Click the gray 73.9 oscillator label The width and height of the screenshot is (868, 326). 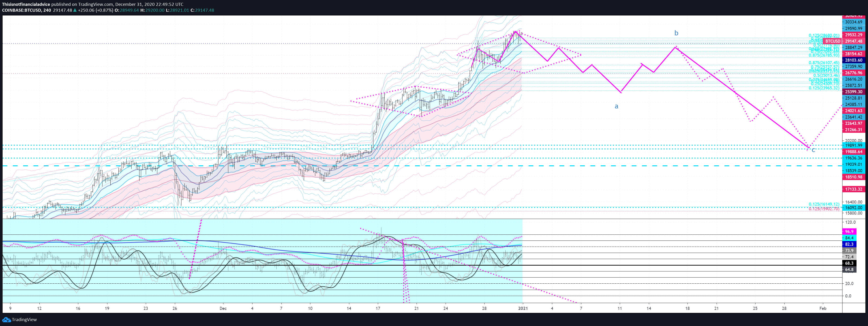pyautogui.click(x=849, y=251)
